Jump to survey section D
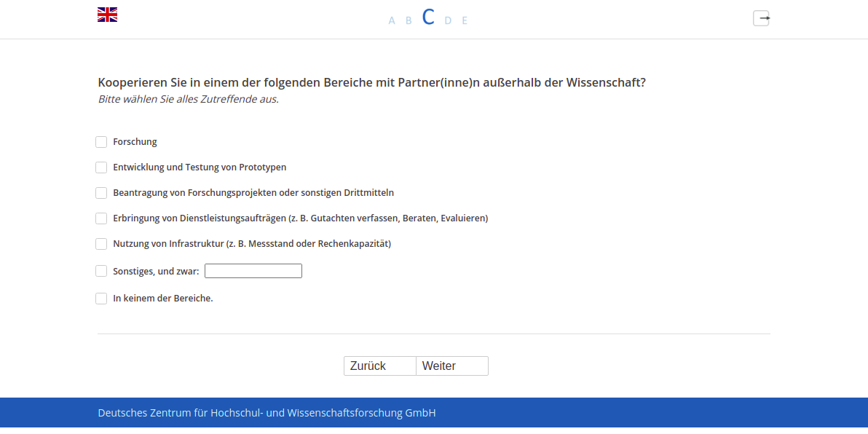This screenshot has height=434, width=868. tap(449, 21)
